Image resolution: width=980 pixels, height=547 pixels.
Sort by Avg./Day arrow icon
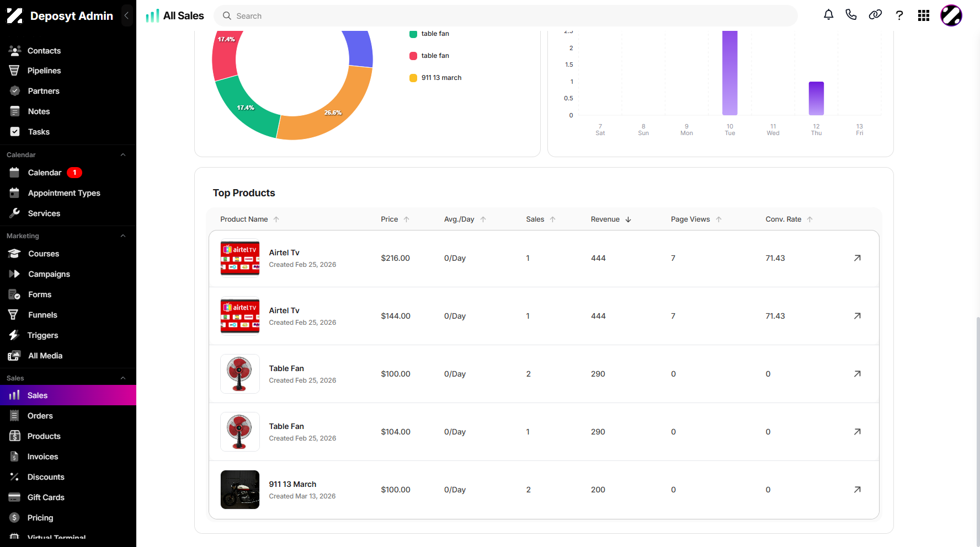(x=483, y=219)
